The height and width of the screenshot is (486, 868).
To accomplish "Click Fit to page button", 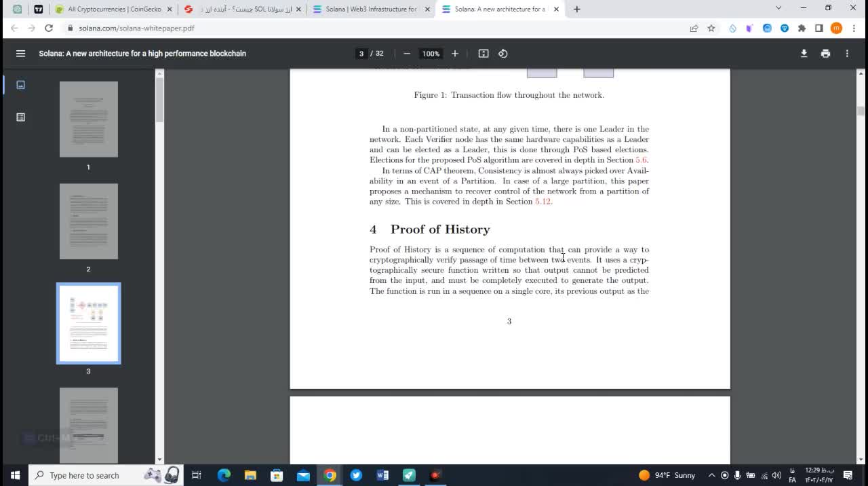I will click(x=484, y=54).
